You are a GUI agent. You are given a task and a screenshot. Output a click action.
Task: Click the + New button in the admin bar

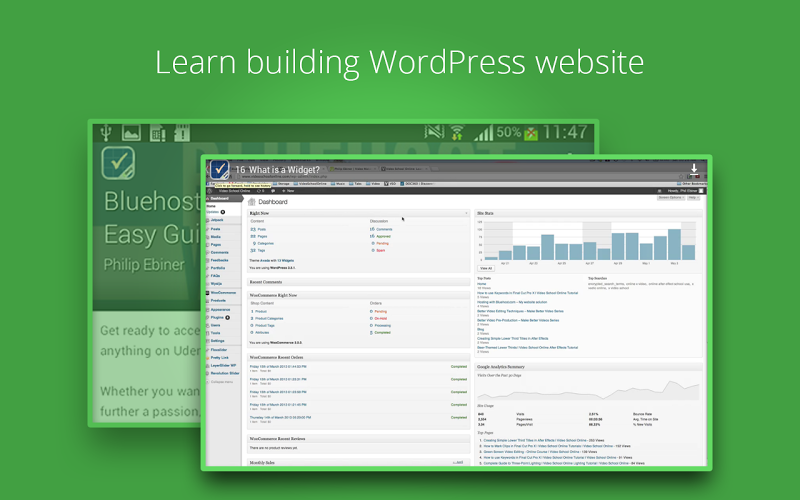point(288,191)
